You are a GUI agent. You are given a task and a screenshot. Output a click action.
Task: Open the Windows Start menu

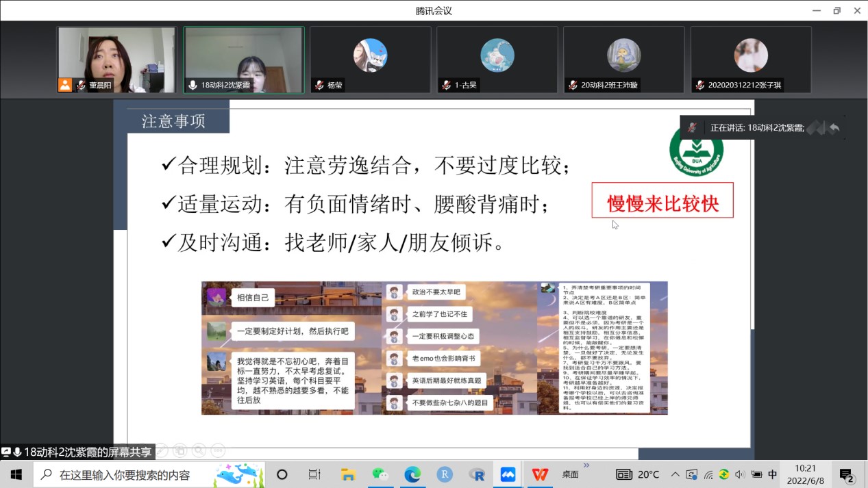tap(16, 474)
